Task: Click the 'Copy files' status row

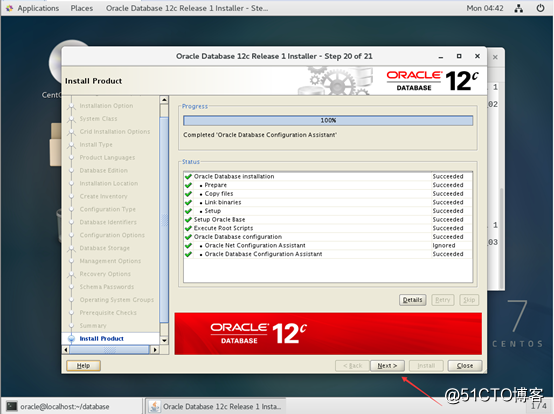Action: point(328,194)
